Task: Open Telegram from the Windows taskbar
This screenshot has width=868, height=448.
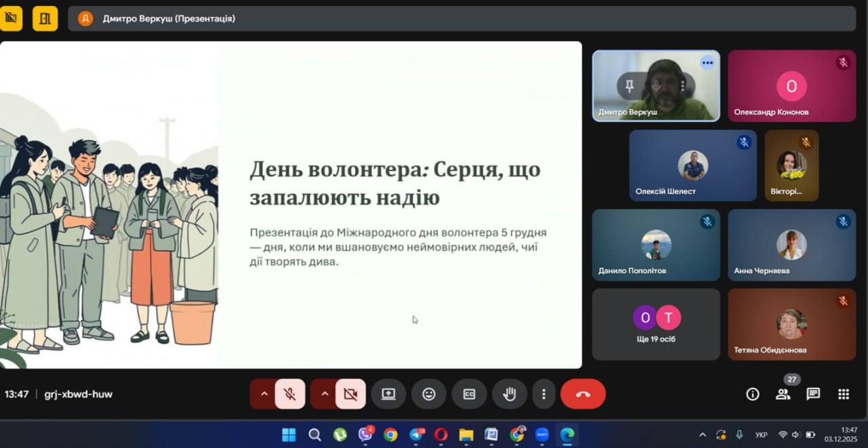Action: pos(416,434)
